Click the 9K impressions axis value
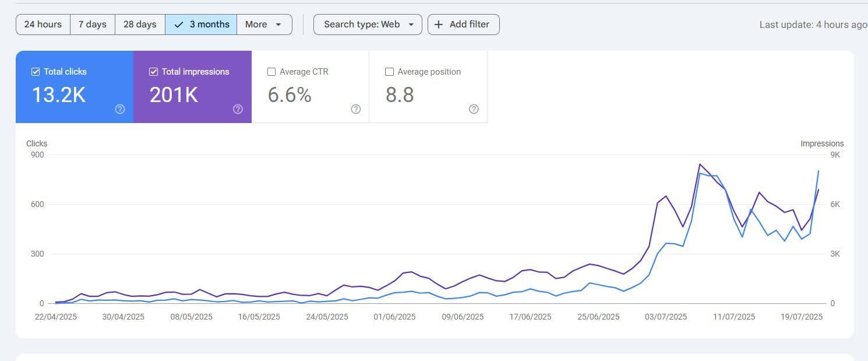 coord(835,155)
